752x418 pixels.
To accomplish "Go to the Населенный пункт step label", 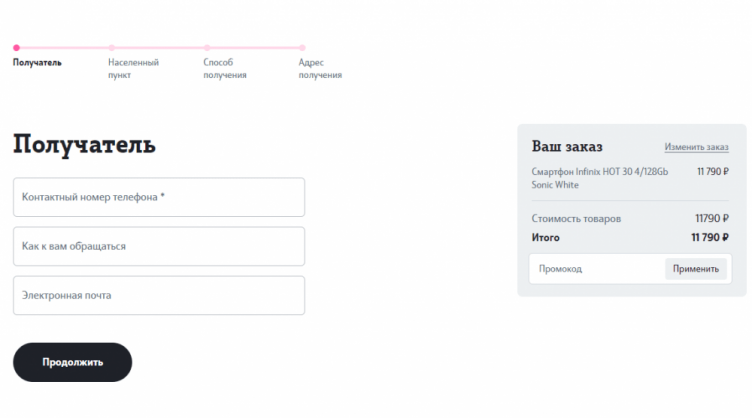I will (x=133, y=68).
